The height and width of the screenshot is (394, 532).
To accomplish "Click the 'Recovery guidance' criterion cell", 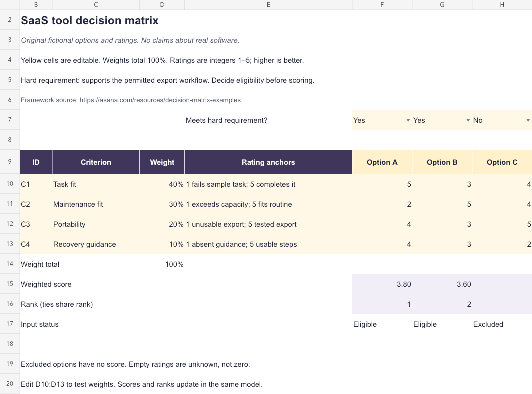I will [96, 244].
